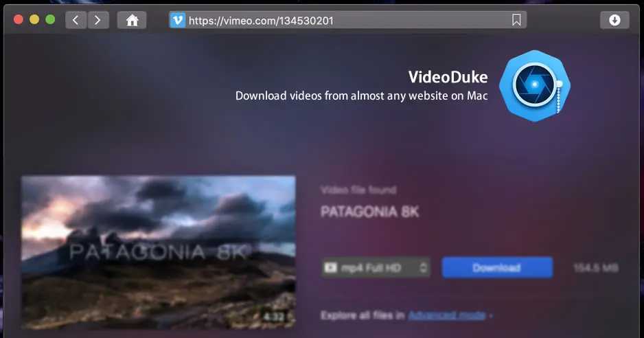Screen dimensions: 644x338
Task: Click the Download videos from almost any website tagline
Action: [361, 95]
